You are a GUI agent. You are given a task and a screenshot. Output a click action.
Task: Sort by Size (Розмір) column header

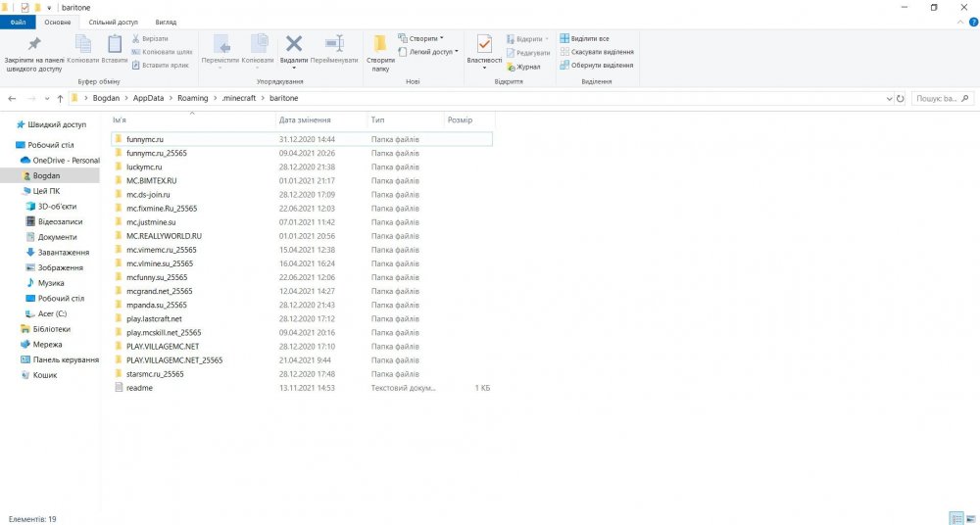[469, 120]
